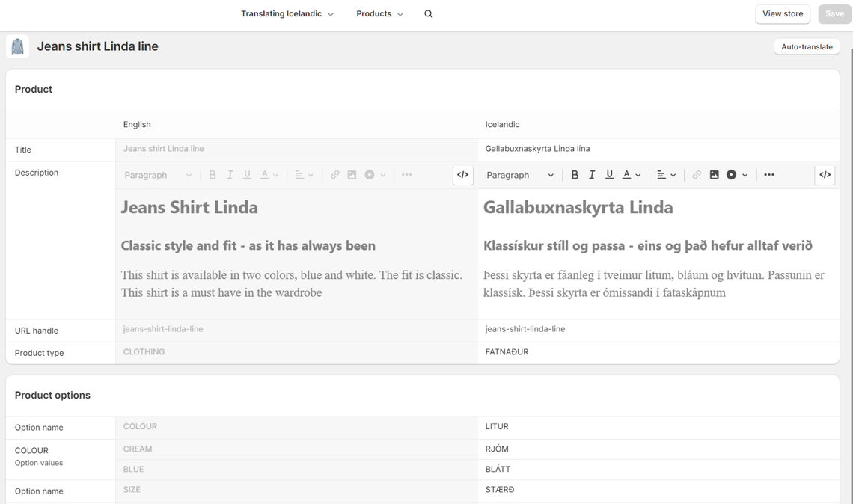Open the Products menu
This screenshot has width=853, height=504.
coord(379,14)
